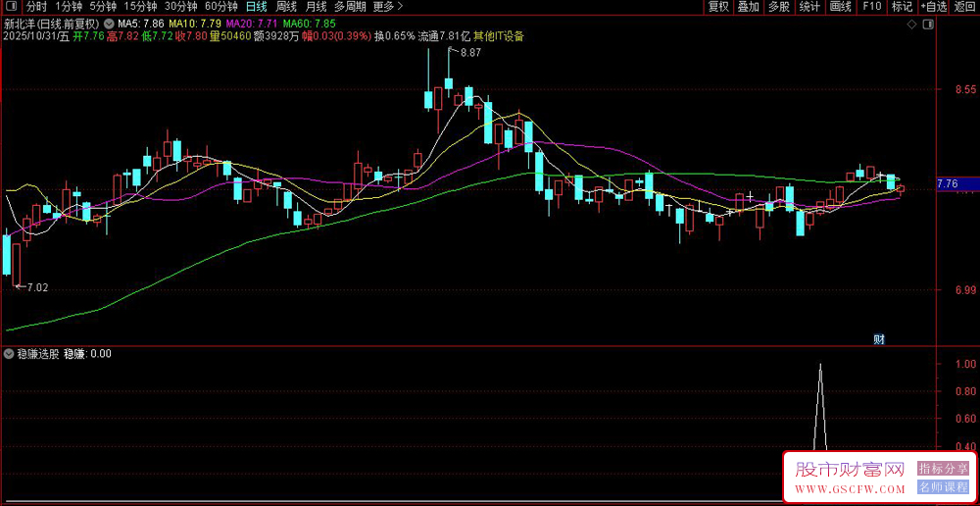Screen dimensions: 980x506
Task: Click the 7.02 low price marker
Action: coord(37,287)
